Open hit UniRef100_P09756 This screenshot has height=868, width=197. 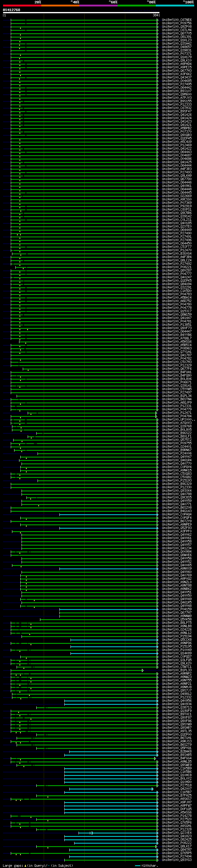[x=177, y=23]
